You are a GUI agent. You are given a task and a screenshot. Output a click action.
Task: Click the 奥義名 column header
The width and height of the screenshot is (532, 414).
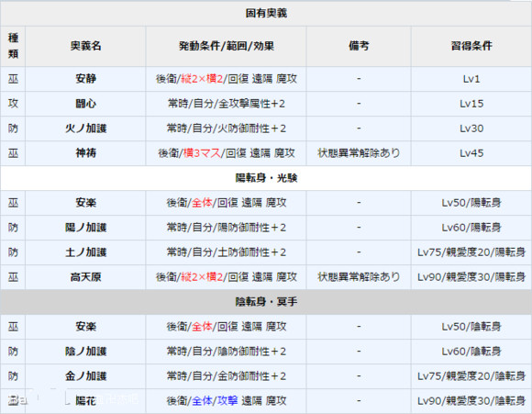(85, 46)
